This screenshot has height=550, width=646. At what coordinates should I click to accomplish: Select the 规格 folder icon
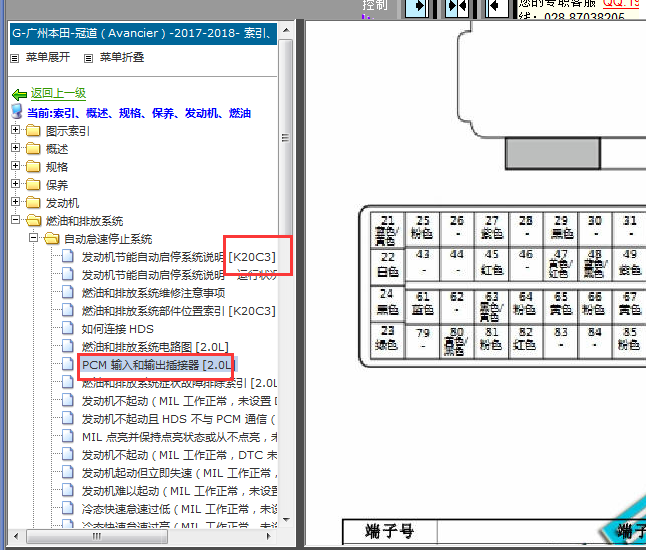coord(33,167)
